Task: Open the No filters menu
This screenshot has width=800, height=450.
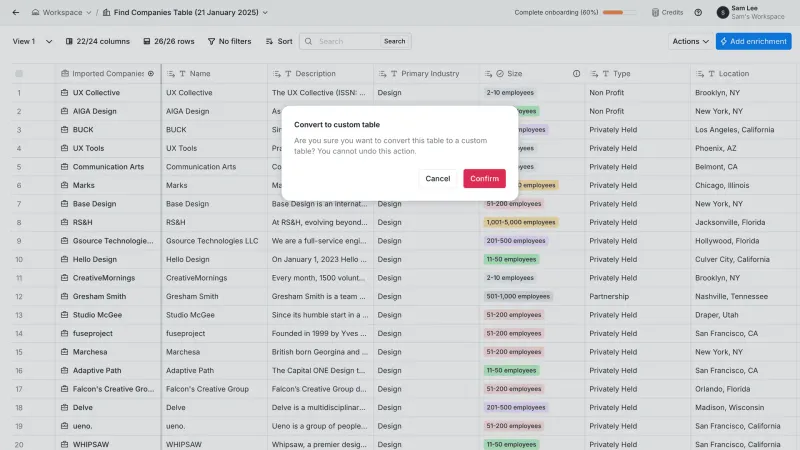Action: coord(230,41)
